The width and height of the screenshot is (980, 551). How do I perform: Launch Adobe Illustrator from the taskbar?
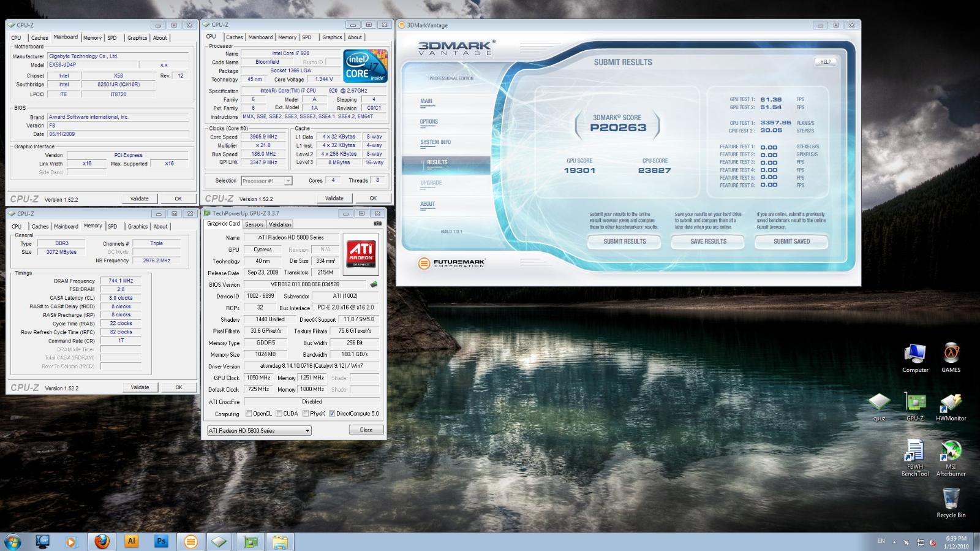point(131,542)
